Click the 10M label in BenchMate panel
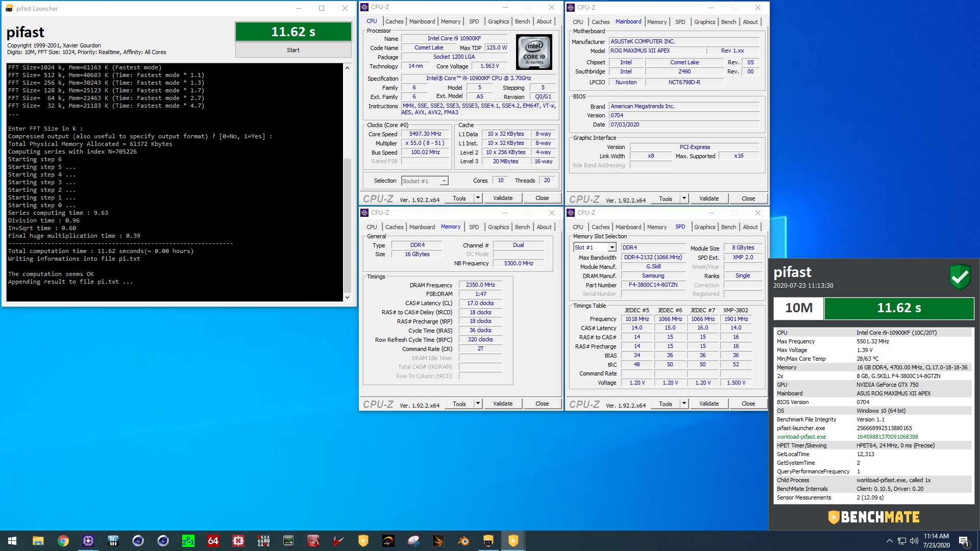The width and height of the screenshot is (980, 551). coord(799,308)
